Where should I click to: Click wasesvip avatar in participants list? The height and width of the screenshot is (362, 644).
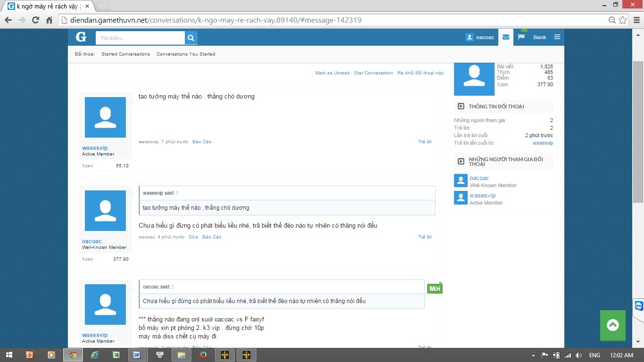click(461, 198)
